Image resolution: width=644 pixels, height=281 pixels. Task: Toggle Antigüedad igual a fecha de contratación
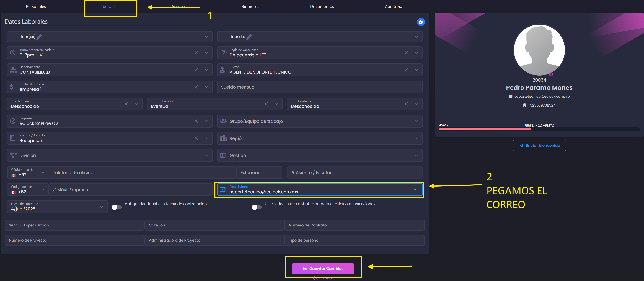(x=117, y=207)
